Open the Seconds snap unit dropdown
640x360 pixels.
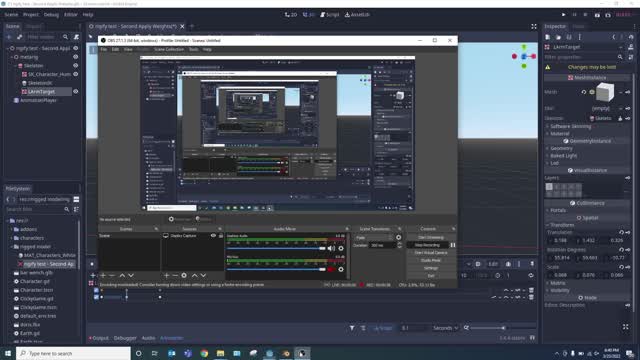445,328
